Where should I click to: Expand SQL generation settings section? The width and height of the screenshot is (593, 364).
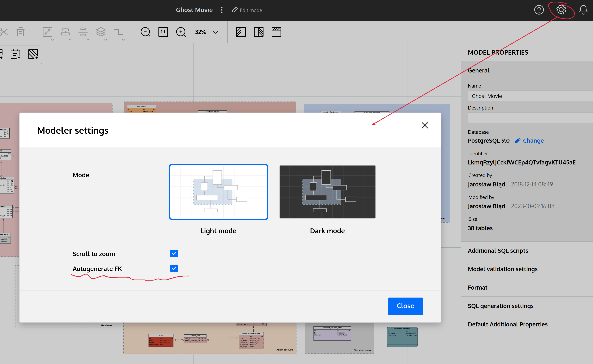(x=527, y=306)
